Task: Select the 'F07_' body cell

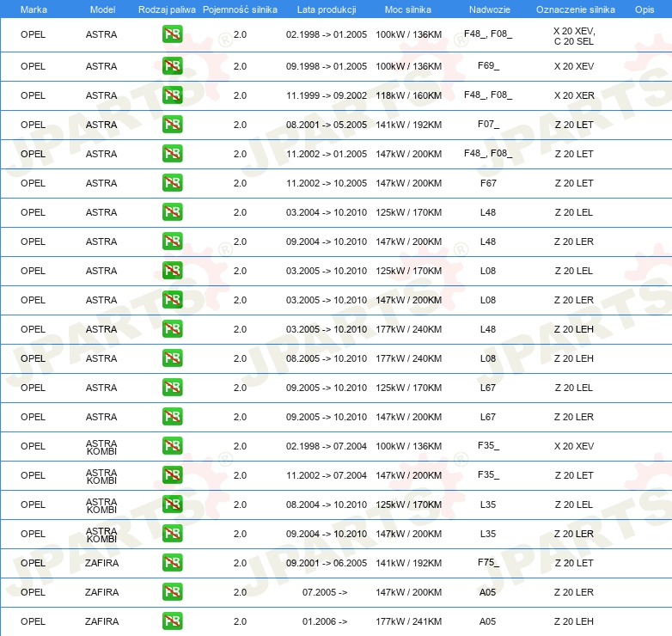Action: [488, 124]
